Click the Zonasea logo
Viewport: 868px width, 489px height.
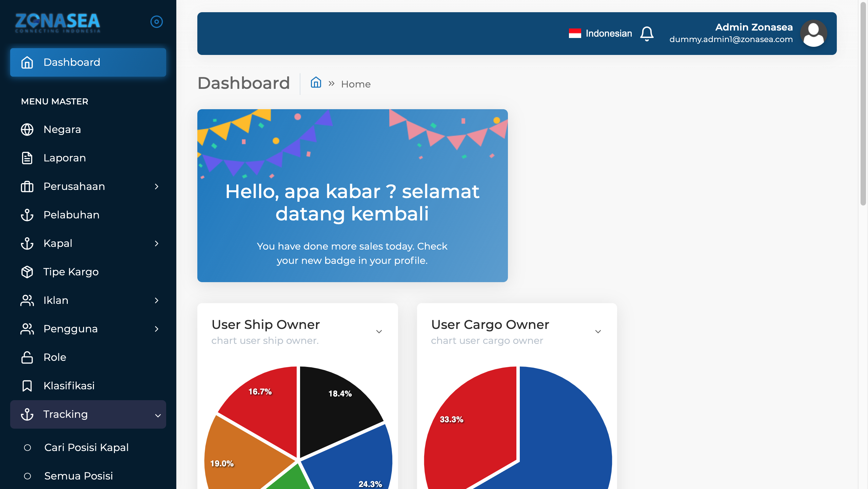coord(58,23)
